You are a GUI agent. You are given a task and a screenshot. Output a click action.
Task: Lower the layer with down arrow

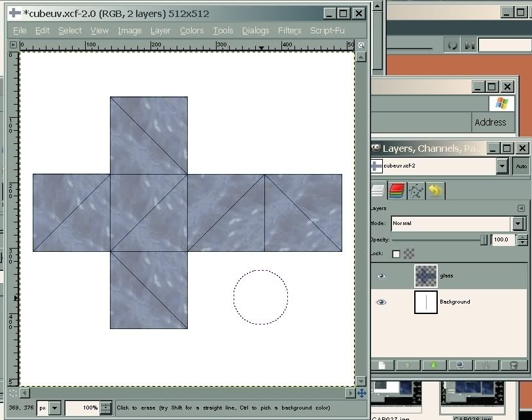click(433, 365)
